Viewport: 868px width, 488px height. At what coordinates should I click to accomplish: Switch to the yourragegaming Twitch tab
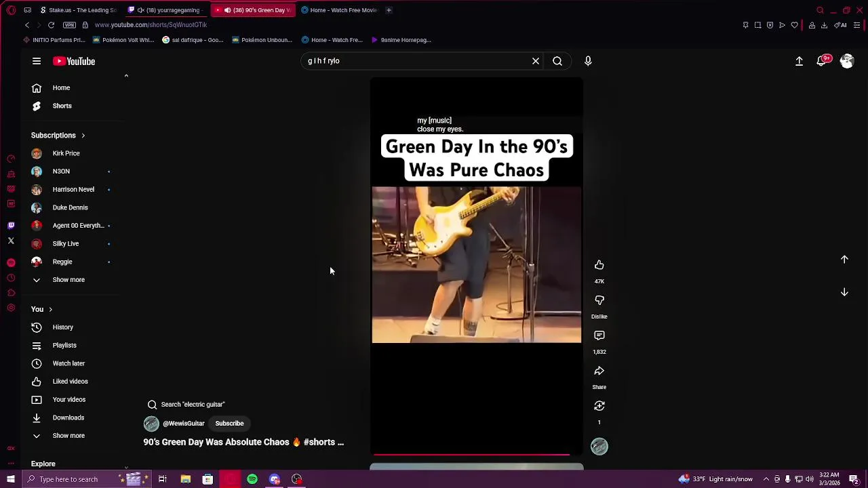167,10
